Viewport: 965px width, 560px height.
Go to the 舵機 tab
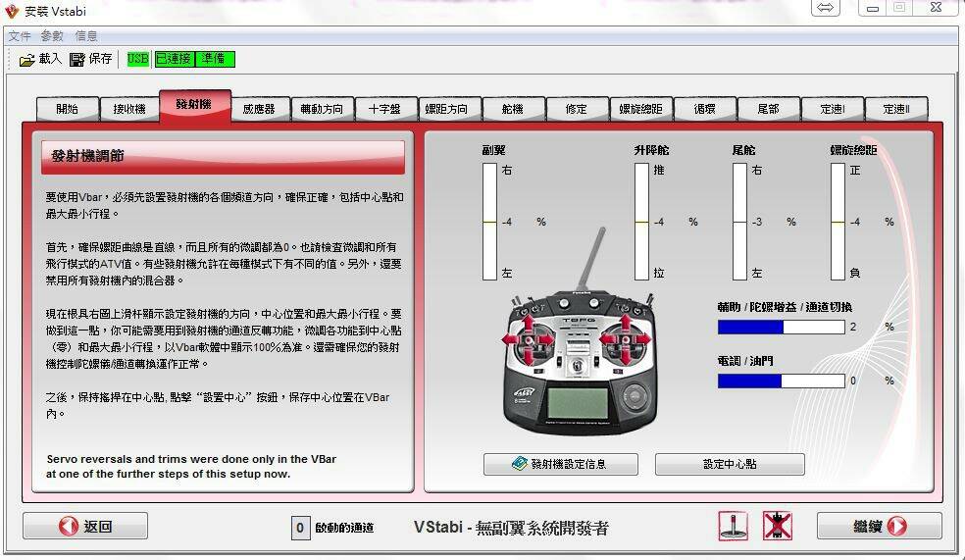point(513,109)
